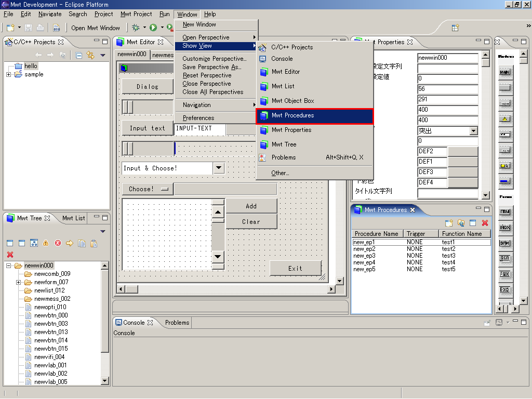Select newlist_012 in the Mwt Tree

coord(49,290)
